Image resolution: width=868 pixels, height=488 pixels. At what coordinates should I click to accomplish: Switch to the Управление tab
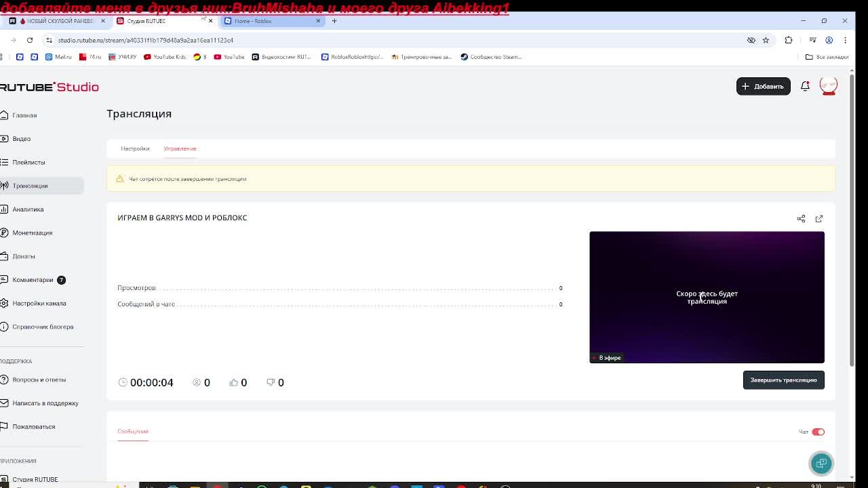click(x=180, y=148)
